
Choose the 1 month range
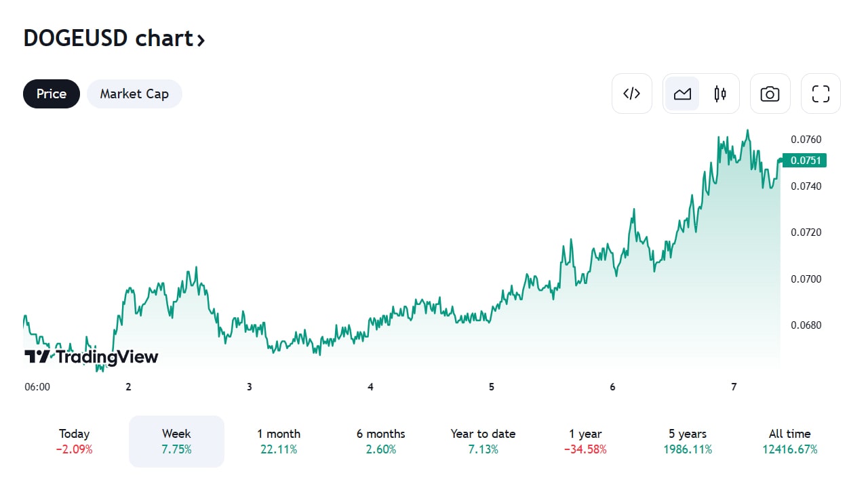pos(279,441)
